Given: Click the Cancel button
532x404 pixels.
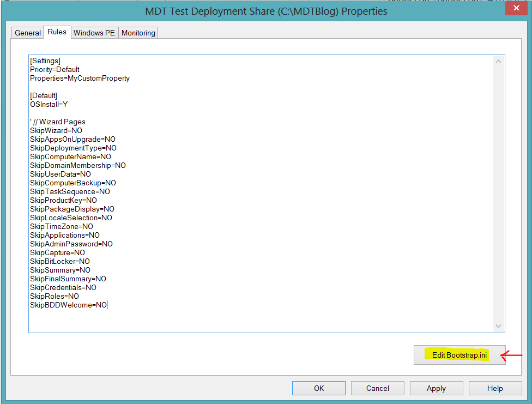Looking at the screenshot, I should 377,388.
